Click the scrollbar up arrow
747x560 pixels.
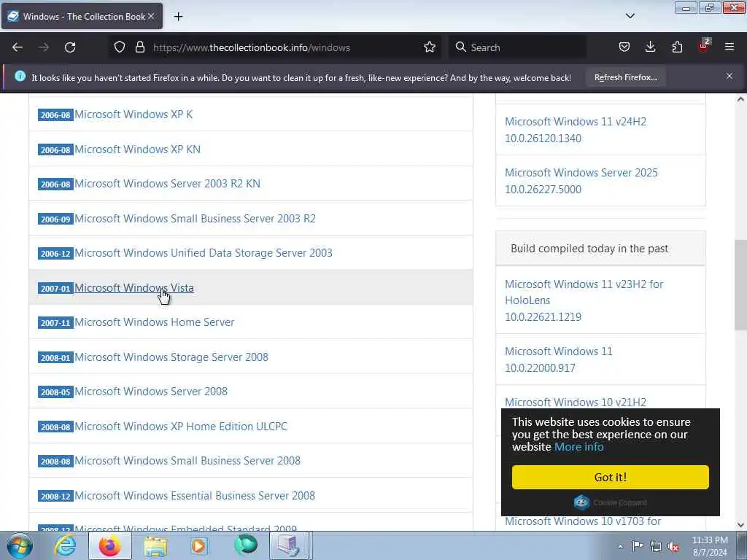(740, 99)
